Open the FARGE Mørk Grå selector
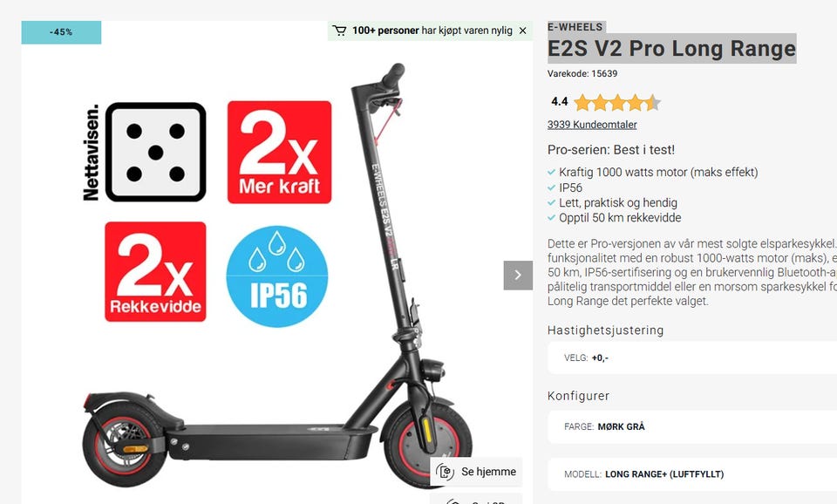The image size is (837, 504). tap(692, 426)
